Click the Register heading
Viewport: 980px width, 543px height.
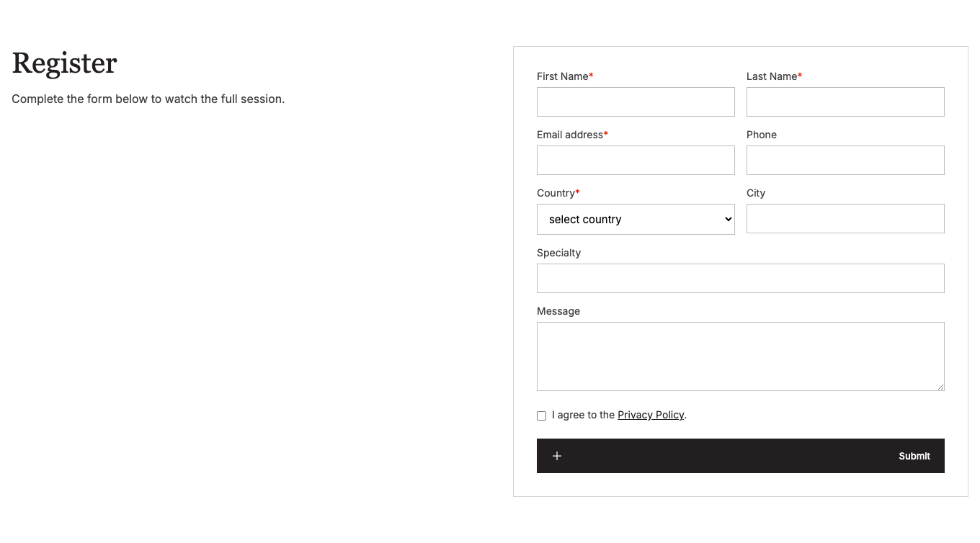pos(64,63)
